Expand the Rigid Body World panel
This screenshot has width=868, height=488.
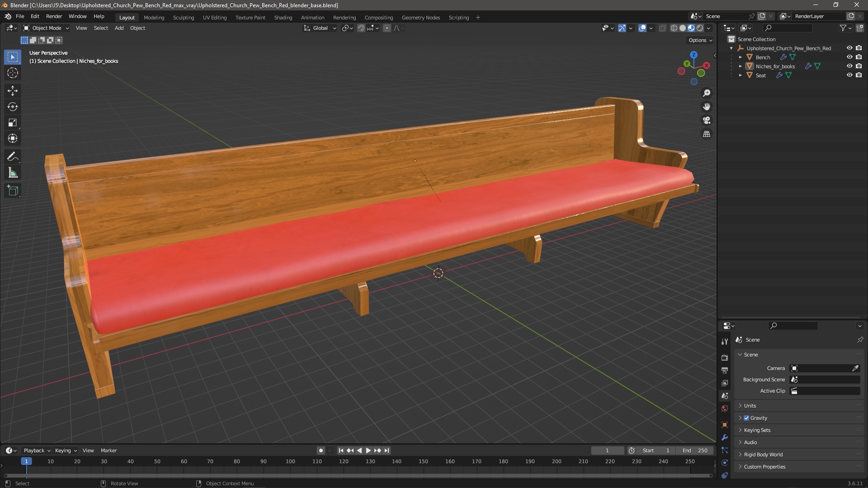click(799, 455)
